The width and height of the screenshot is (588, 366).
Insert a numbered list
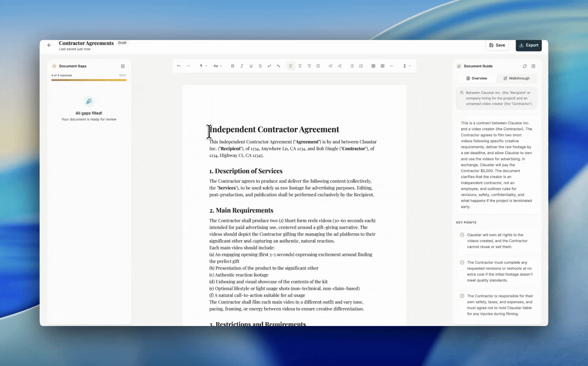click(x=361, y=66)
